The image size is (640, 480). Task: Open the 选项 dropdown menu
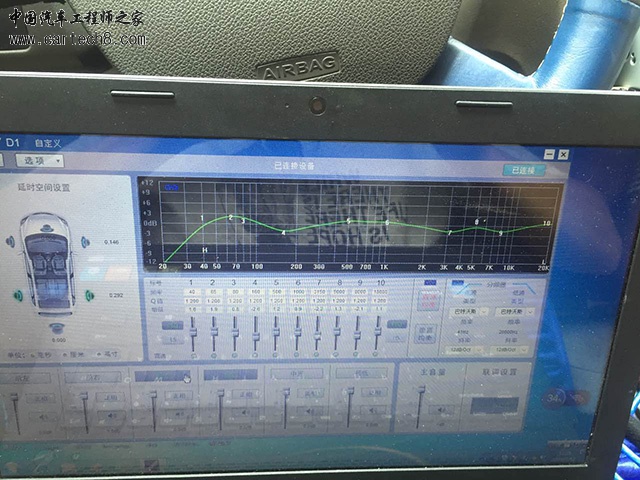[x=40, y=160]
